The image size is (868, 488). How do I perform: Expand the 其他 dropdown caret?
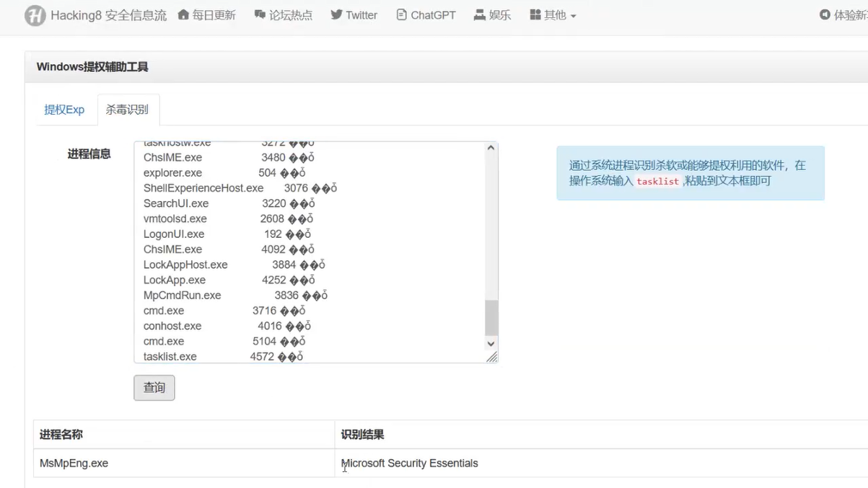point(574,16)
